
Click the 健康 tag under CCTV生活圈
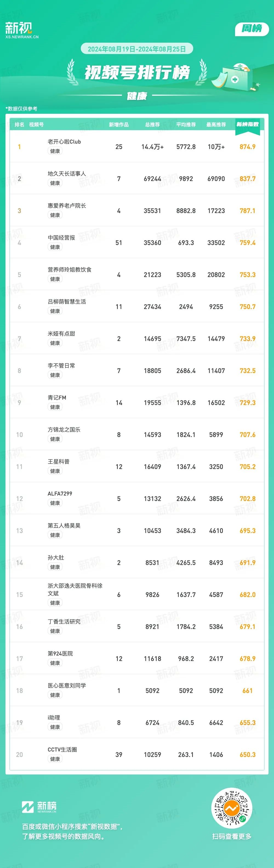click(x=55, y=759)
